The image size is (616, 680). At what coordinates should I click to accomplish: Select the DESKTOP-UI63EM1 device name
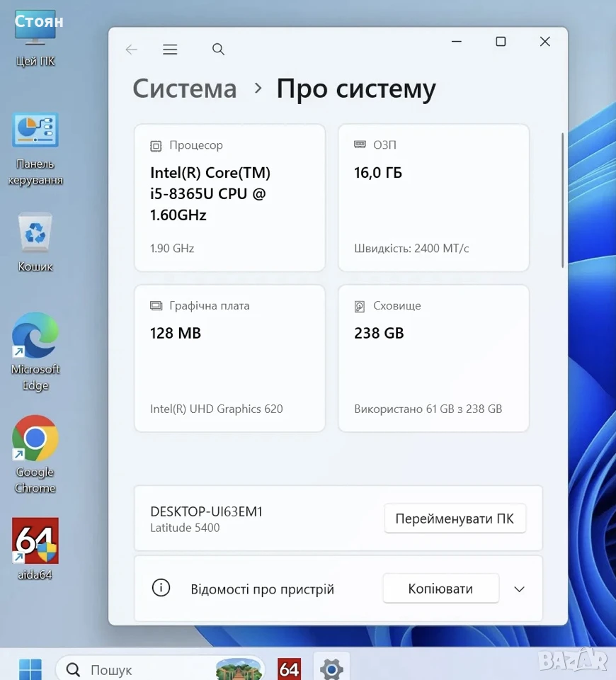[206, 511]
